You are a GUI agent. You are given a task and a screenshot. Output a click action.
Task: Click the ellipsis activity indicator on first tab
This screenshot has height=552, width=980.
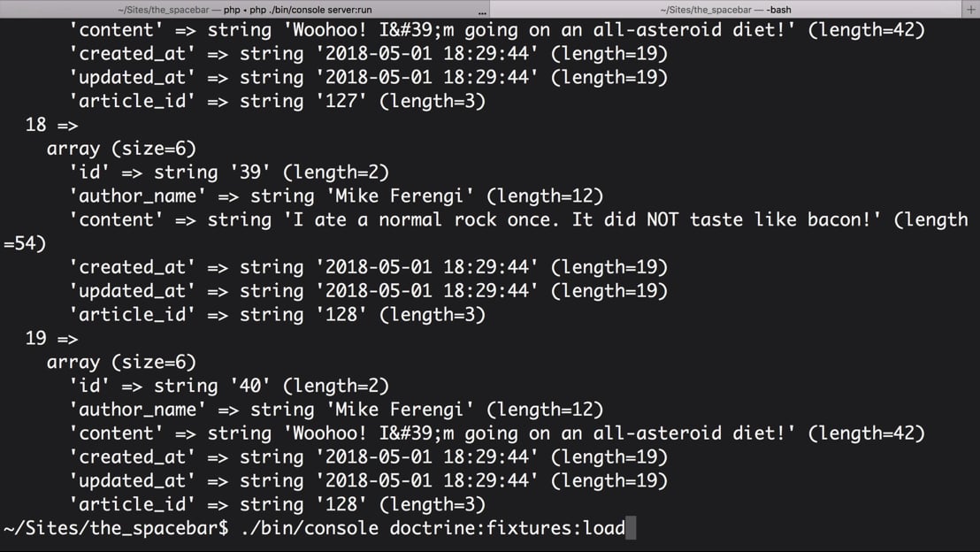click(x=482, y=11)
